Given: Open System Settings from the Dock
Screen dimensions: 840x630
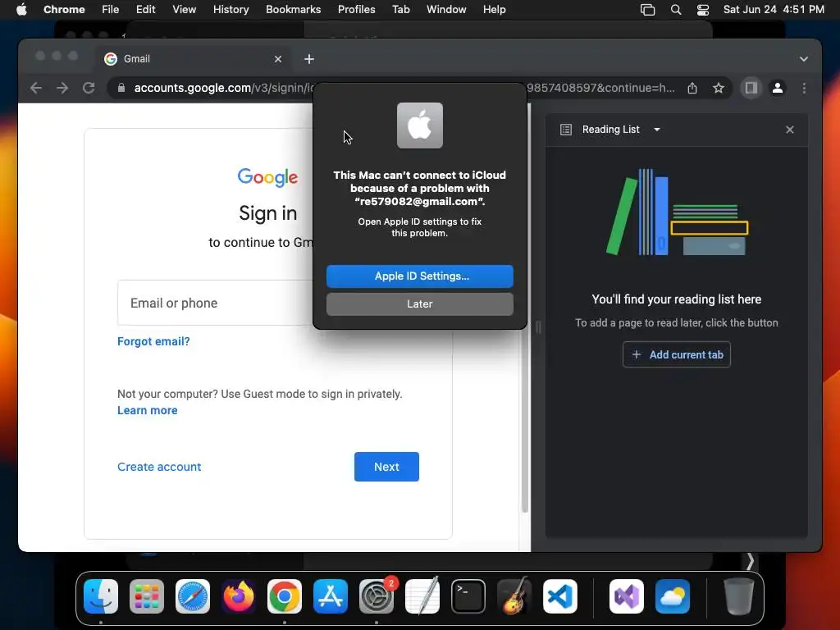Looking at the screenshot, I should (x=377, y=596).
